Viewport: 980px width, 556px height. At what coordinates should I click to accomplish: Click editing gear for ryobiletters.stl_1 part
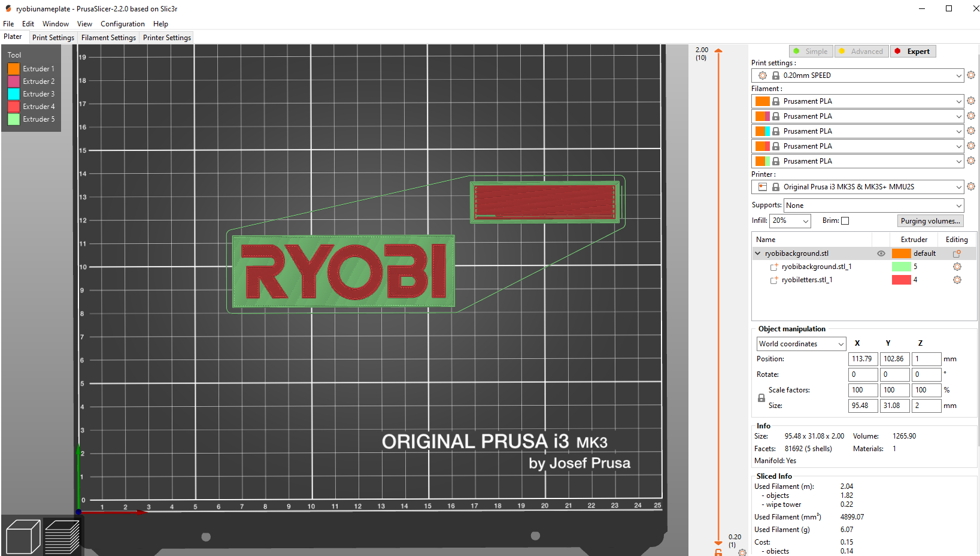tap(957, 280)
